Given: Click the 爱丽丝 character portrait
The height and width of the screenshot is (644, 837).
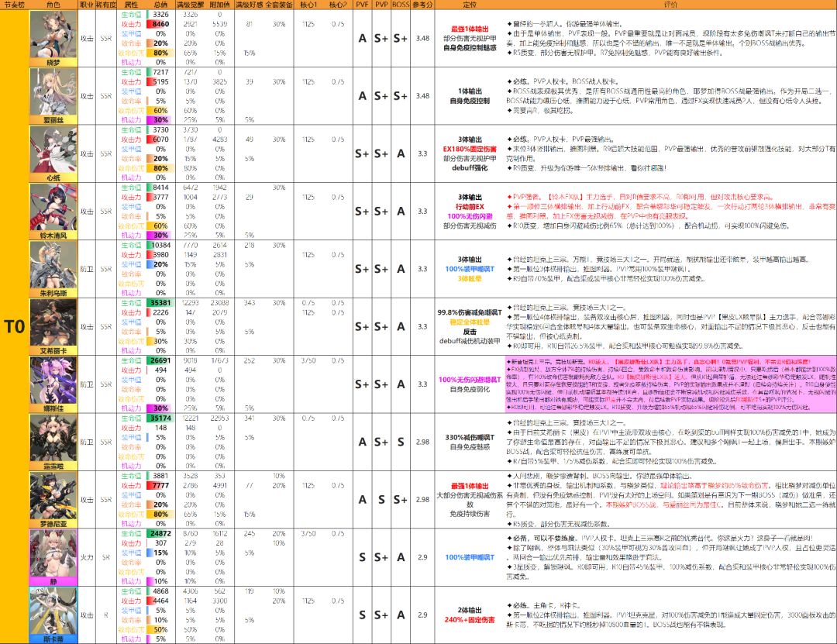Looking at the screenshot, I should point(53,92).
